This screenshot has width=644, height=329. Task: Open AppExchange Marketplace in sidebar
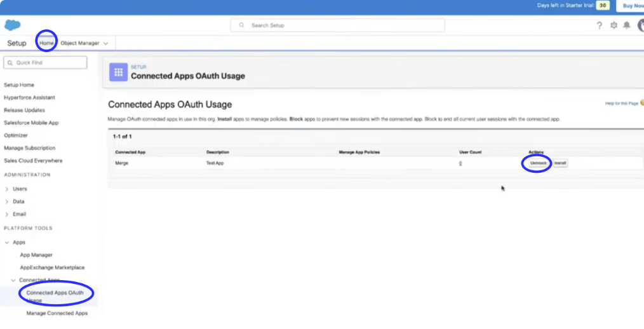tap(52, 267)
